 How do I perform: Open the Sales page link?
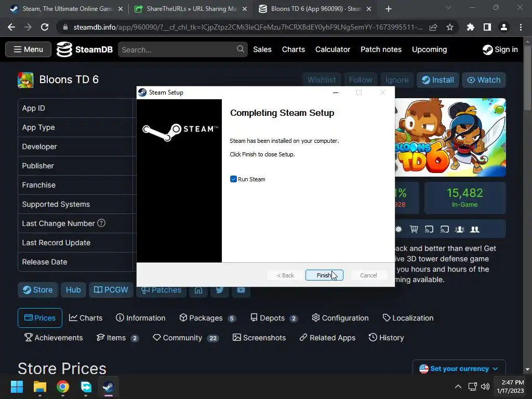coord(262,49)
